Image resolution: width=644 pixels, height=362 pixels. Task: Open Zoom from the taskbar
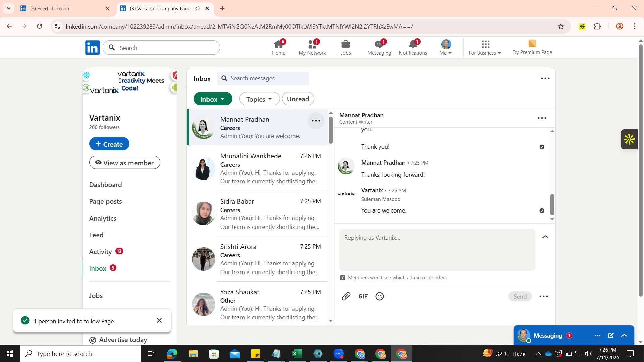(339, 354)
